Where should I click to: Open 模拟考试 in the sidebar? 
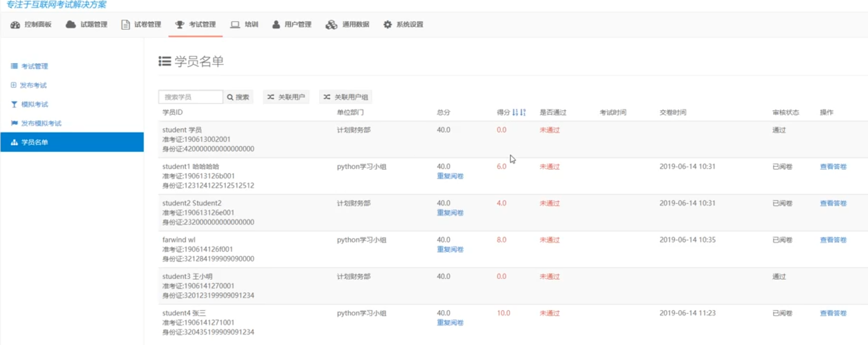[x=35, y=104]
